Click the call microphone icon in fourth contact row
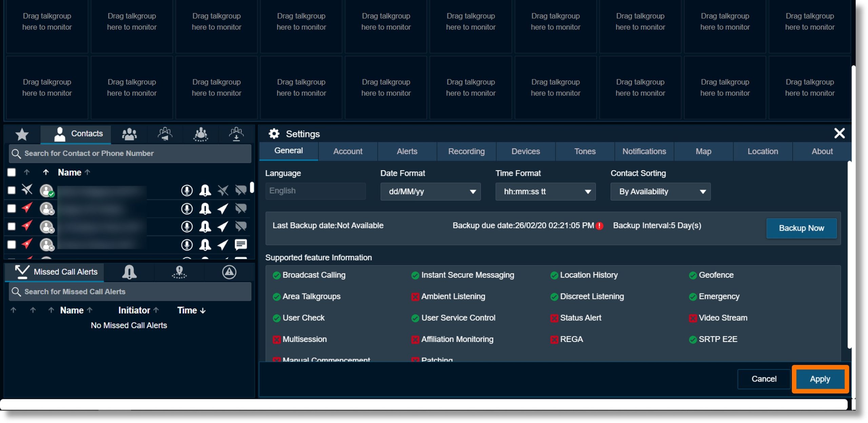Viewport: 868px width, 423px height. [x=187, y=245]
